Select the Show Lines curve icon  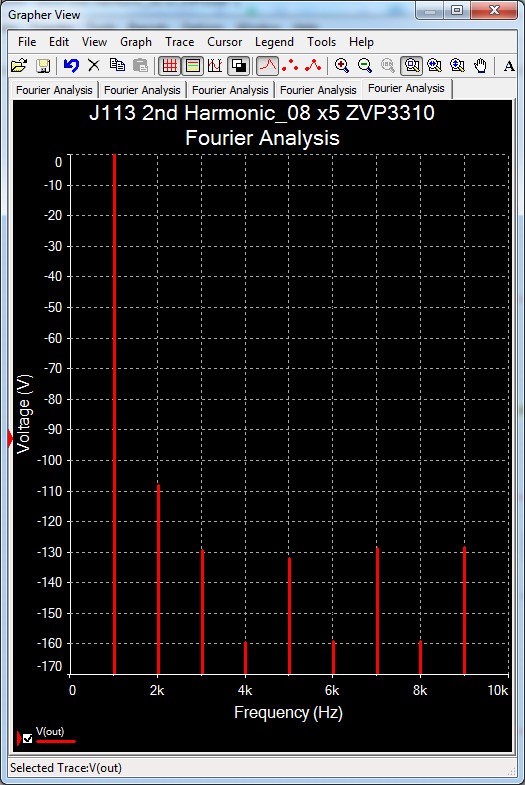click(x=268, y=66)
